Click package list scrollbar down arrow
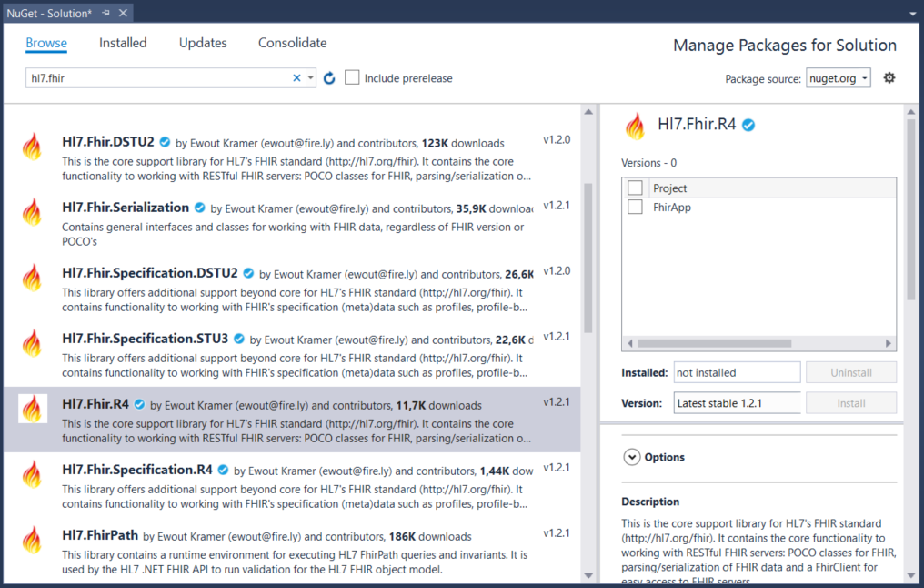The height and width of the screenshot is (588, 924). (x=588, y=575)
